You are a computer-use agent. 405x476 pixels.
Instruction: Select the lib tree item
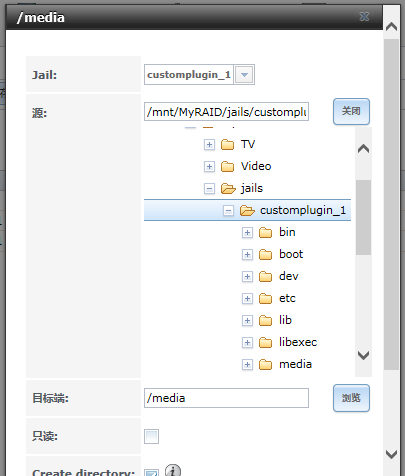pyautogui.click(x=285, y=320)
